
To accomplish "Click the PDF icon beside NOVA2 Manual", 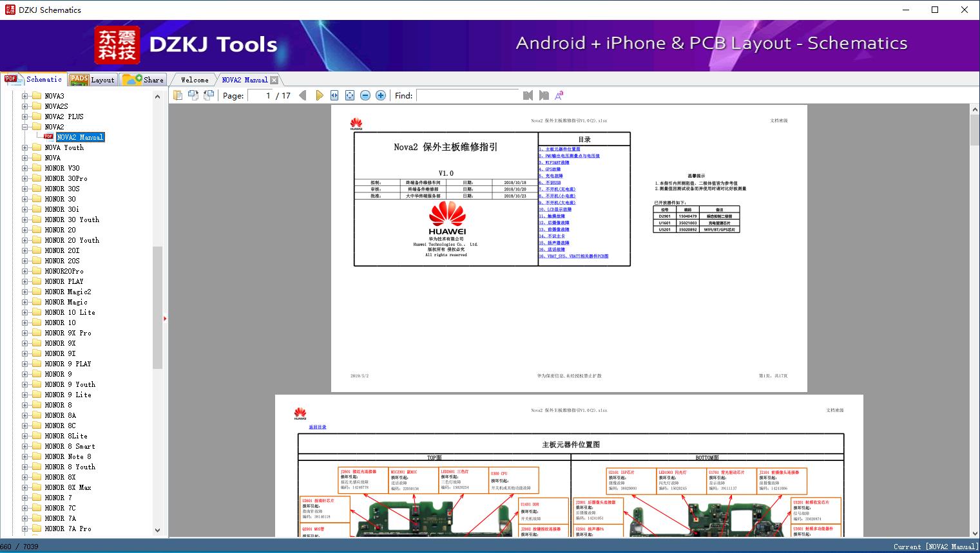I will point(48,136).
